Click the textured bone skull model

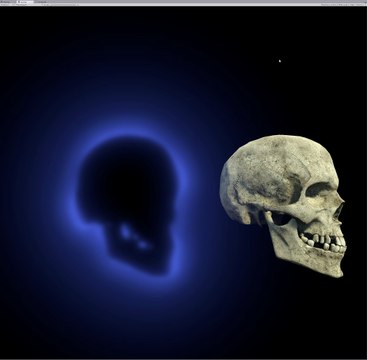[283, 206]
